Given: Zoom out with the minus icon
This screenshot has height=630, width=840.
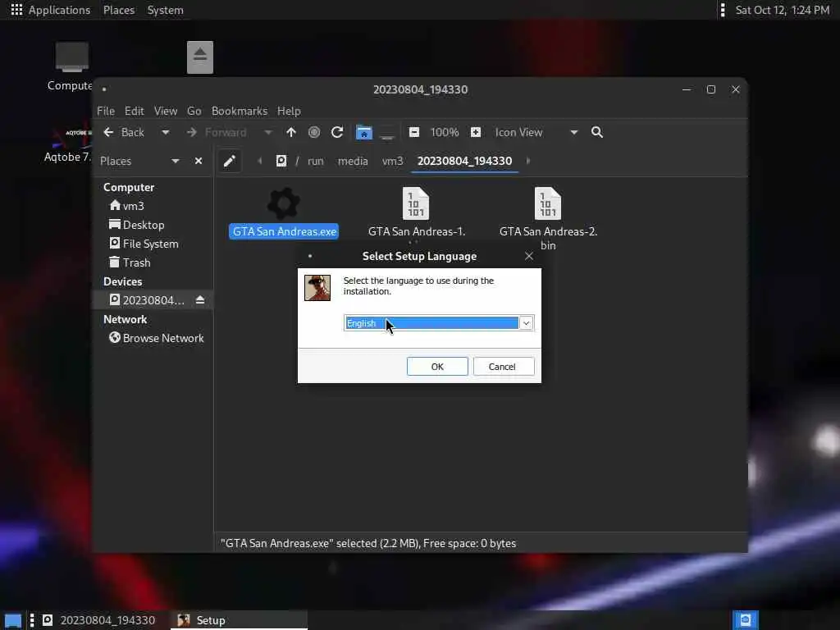Looking at the screenshot, I should 414,132.
